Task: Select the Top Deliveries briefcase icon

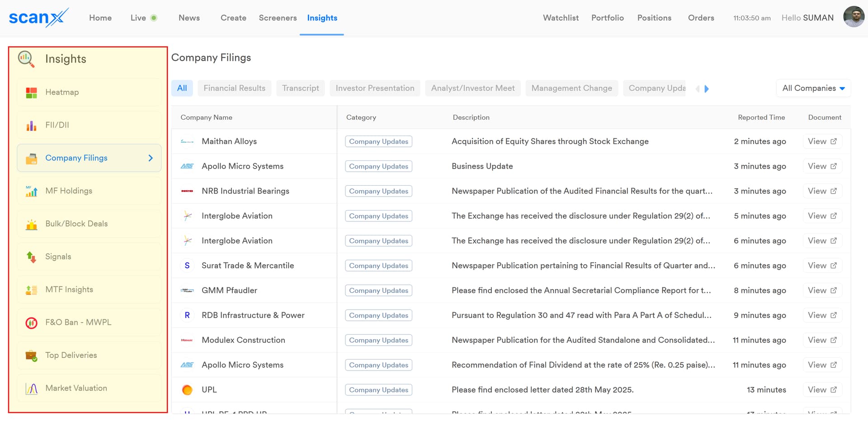Action: (x=31, y=356)
